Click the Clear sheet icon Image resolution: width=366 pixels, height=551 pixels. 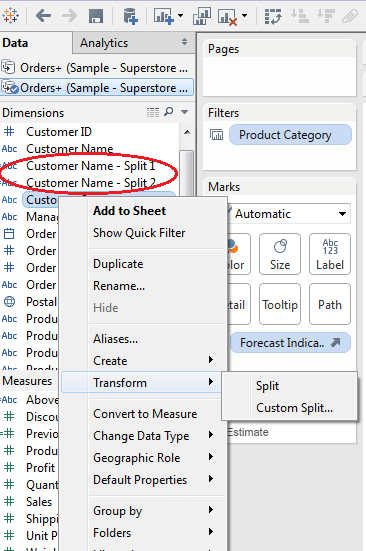coord(227,17)
